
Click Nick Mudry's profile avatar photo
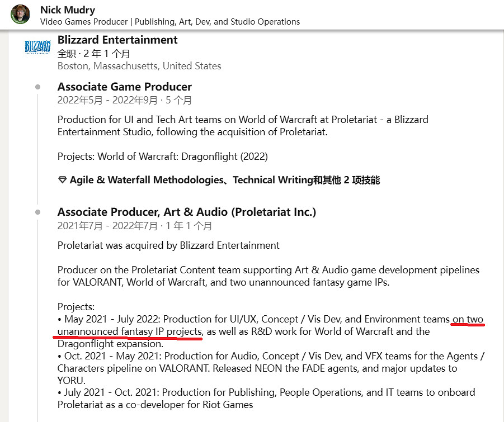21,15
